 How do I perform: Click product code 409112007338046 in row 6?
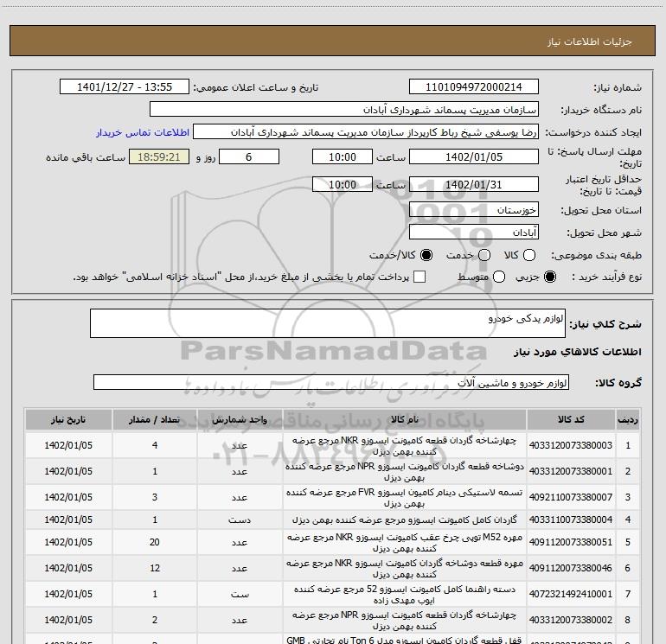tap(571, 568)
